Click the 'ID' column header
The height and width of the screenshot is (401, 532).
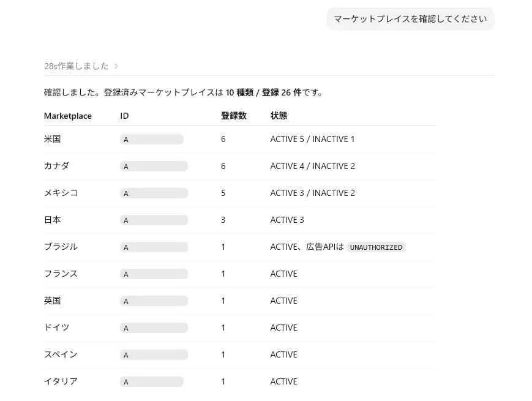(x=124, y=116)
